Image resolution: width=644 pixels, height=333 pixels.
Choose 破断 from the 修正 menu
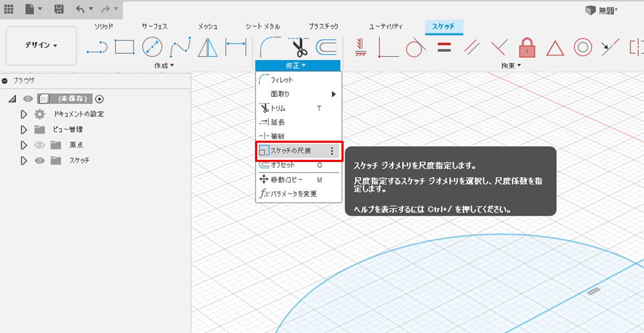coord(298,136)
